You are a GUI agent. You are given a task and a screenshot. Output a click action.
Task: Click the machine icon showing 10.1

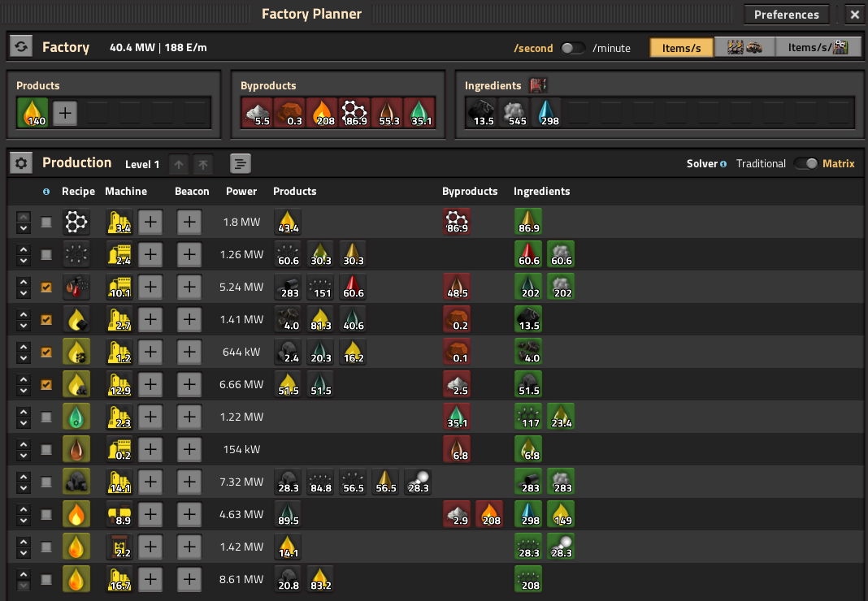[x=119, y=288]
